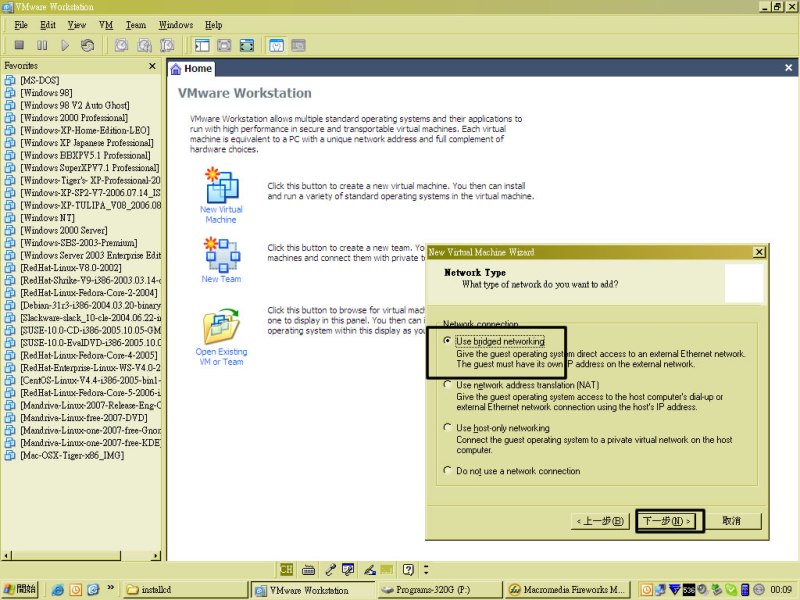800x600 pixels.
Task: Click the Revert to Snapshot toolbar icon
Action: [x=144, y=45]
